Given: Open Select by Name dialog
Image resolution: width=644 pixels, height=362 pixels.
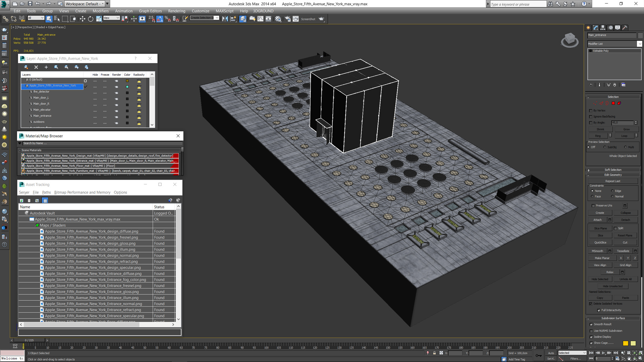Looking at the screenshot, I should coord(57,19).
